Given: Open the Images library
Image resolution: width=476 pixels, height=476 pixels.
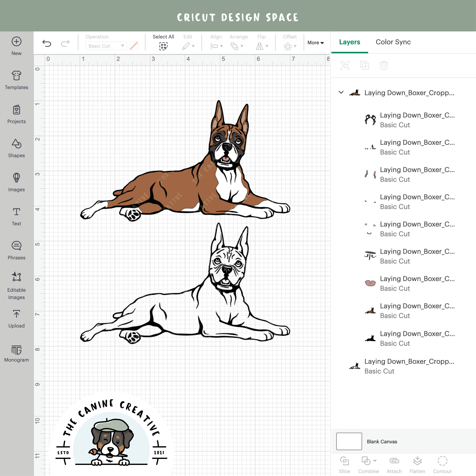Looking at the screenshot, I should coord(16,182).
